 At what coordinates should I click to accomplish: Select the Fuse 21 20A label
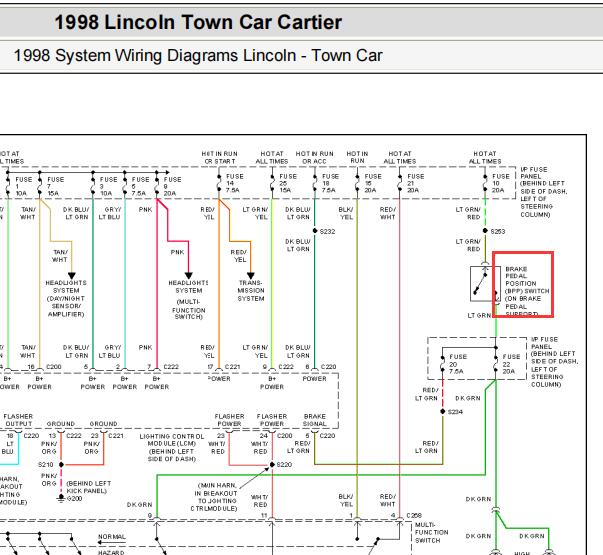tap(416, 183)
